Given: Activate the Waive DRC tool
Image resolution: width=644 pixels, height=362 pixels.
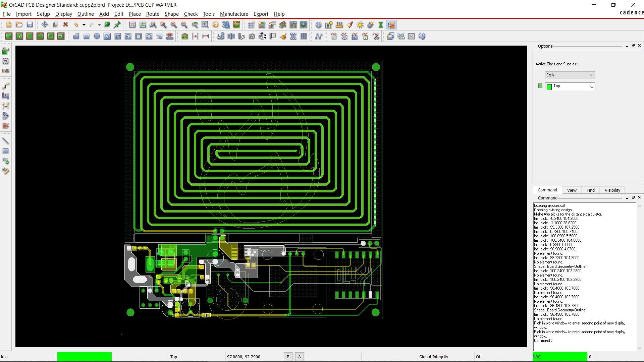Looking at the screenshot, I should coord(391,25).
